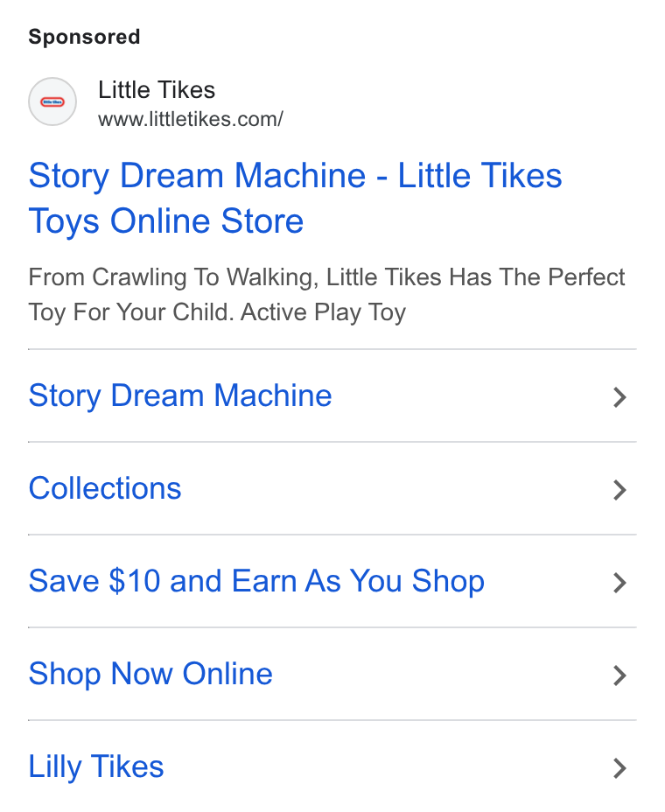Click the Story Dream Machine - Little Tikes headline
This screenshot has width=665, height=812.
295,176
